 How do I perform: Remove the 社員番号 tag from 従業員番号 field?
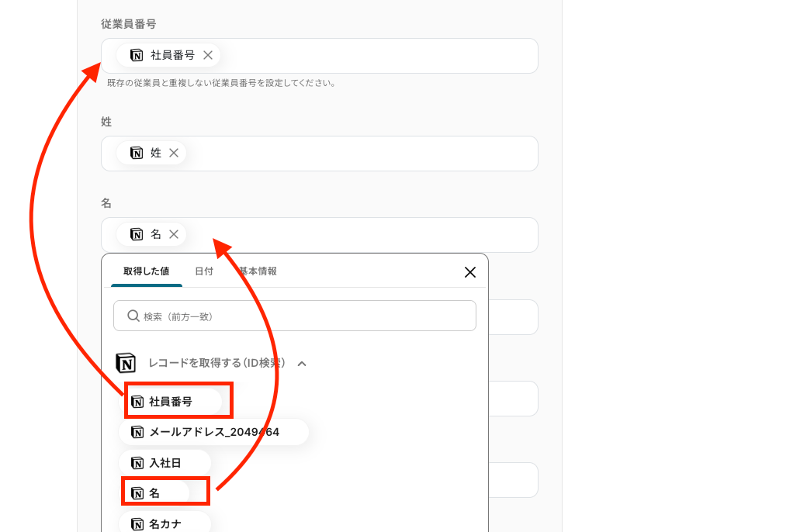coord(208,55)
